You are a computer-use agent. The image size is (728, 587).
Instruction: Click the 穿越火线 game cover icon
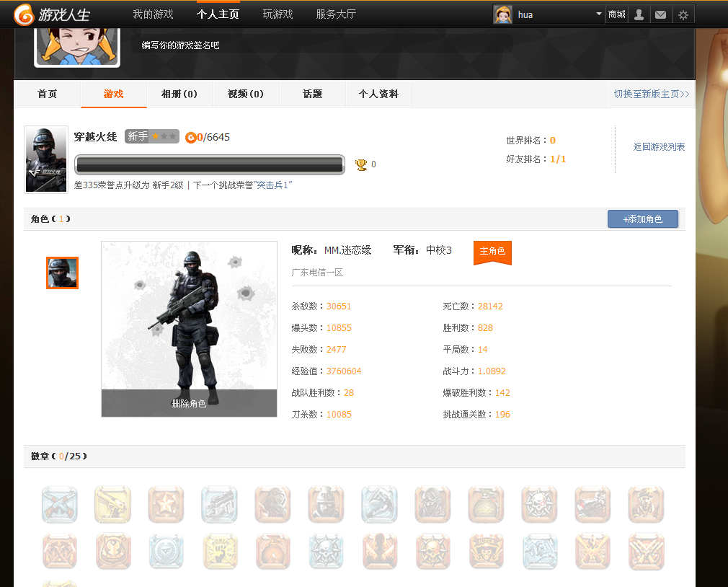(x=46, y=160)
